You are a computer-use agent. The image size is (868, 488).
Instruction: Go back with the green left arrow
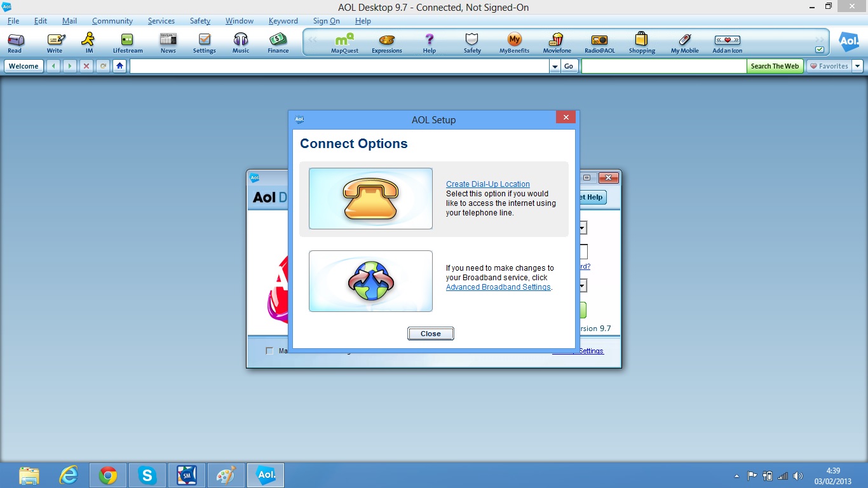coord(53,66)
